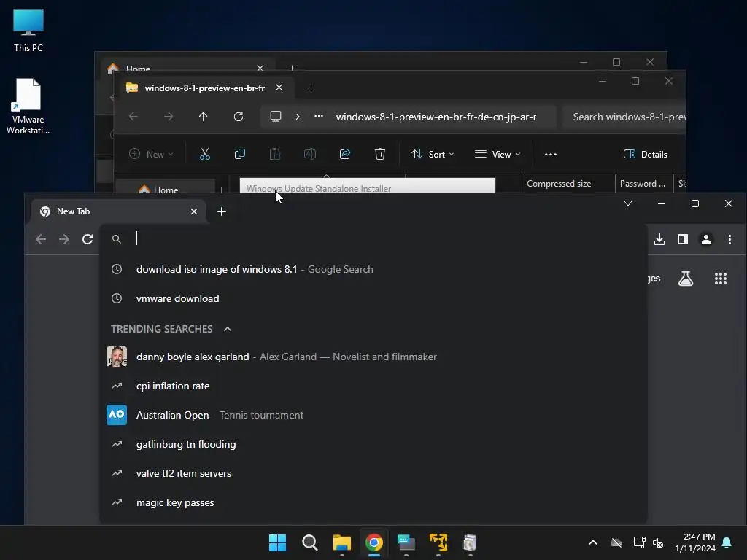Open the View dropdown menu
Screen dimensions: 747x560
498,155
